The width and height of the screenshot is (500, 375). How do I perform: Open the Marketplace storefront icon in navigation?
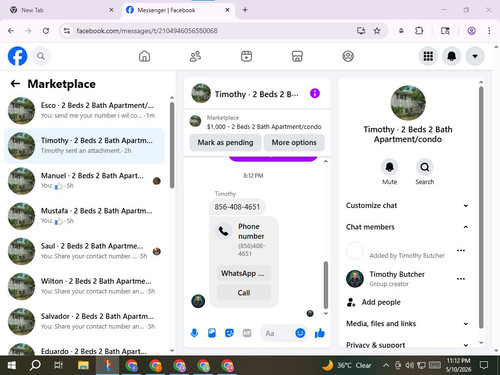(x=297, y=56)
